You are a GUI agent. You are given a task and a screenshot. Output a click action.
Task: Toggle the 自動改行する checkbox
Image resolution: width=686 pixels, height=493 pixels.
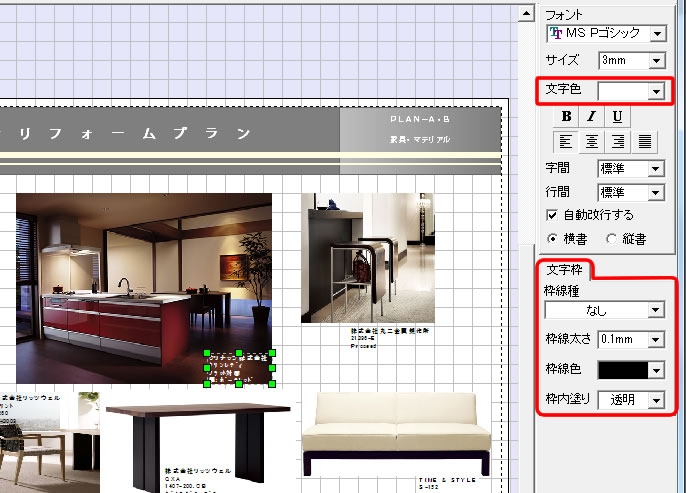coord(552,215)
